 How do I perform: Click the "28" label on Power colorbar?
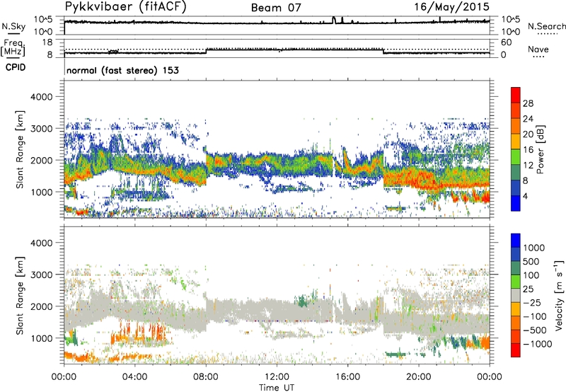click(x=528, y=103)
